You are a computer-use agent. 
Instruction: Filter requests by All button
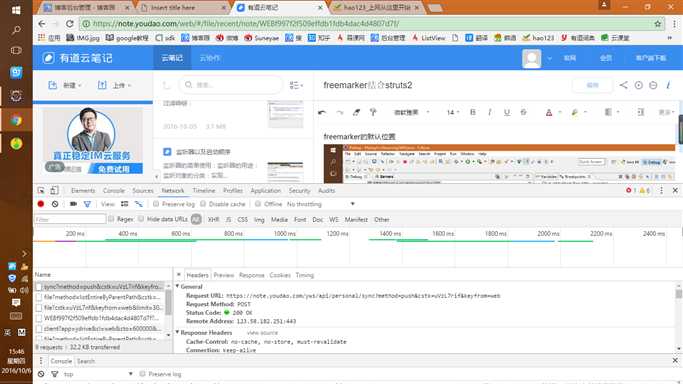click(196, 219)
